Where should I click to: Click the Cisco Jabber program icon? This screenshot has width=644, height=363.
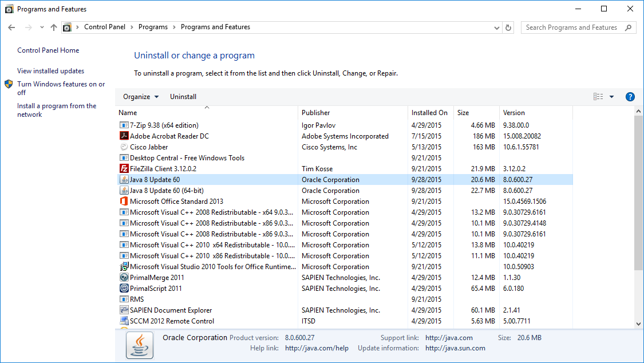(124, 147)
